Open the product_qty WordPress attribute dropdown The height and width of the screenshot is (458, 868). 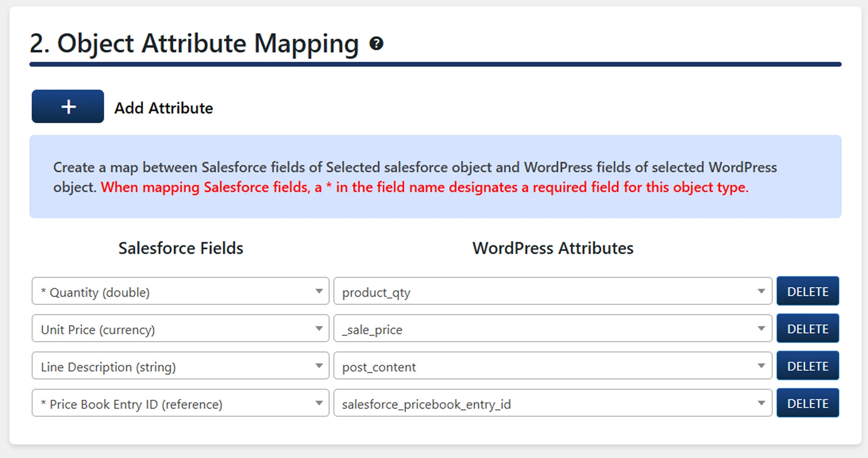click(553, 291)
